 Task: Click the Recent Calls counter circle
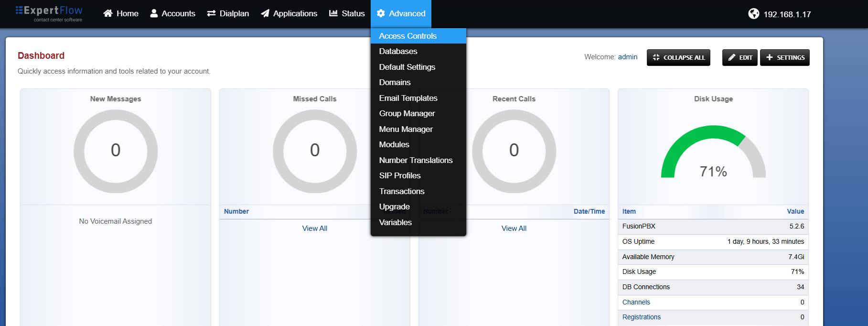coord(514,151)
